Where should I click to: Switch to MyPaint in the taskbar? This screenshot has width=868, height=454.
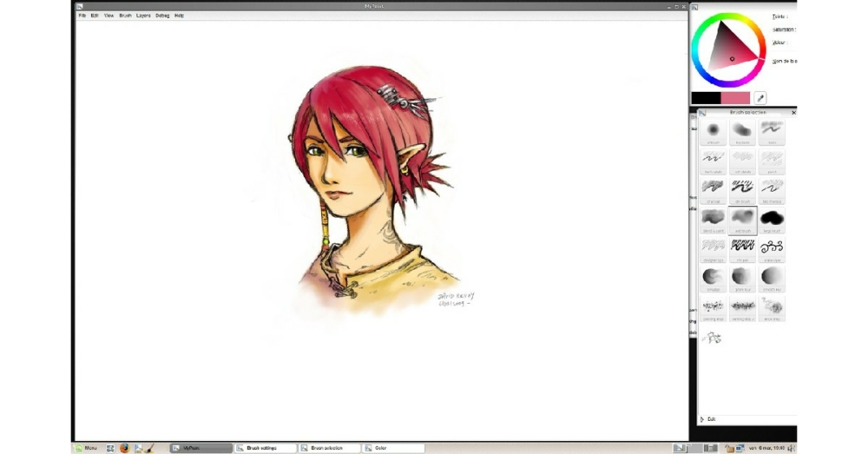[x=201, y=448]
